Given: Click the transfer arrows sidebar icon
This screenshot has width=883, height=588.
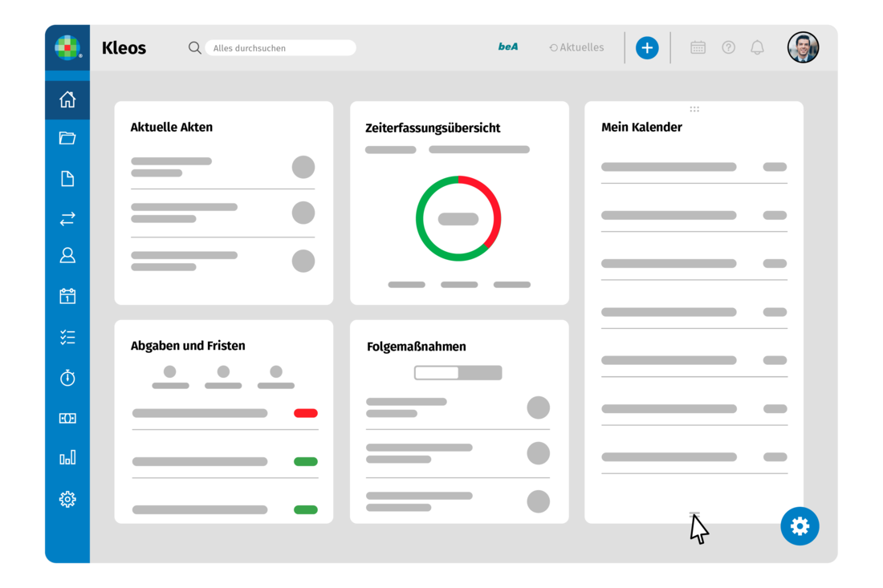Looking at the screenshot, I should (67, 218).
